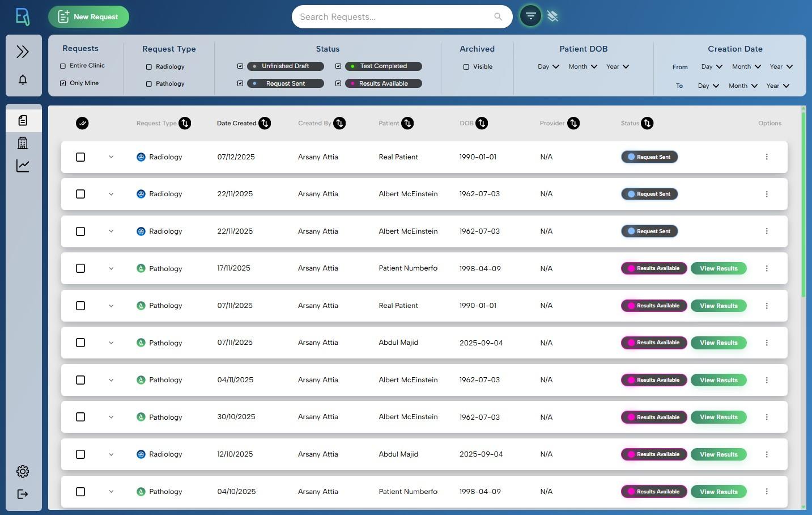The image size is (812, 515).
Task: Click the logout icon at sidebar bottom
Action: pyautogui.click(x=23, y=494)
